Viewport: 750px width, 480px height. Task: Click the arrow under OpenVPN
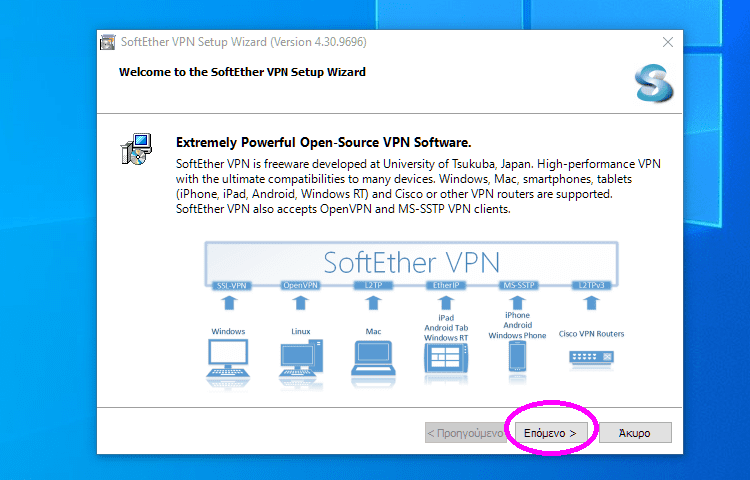[x=300, y=303]
